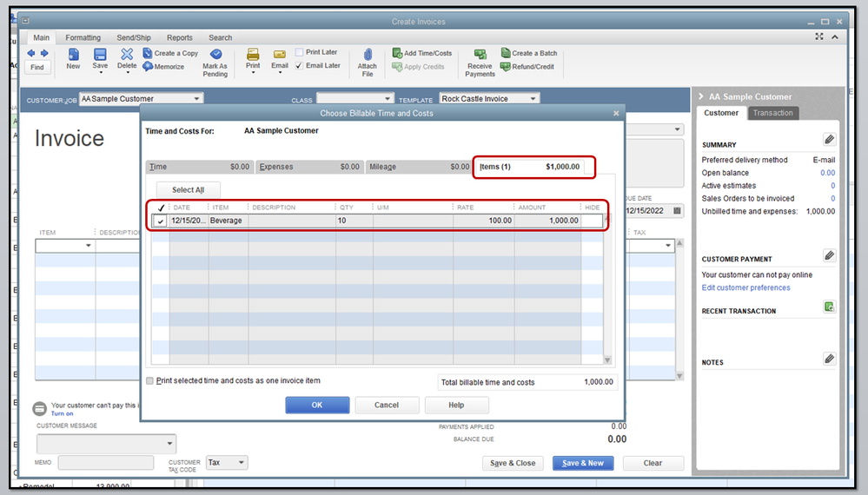Open Edit customer preferences link

pos(745,287)
